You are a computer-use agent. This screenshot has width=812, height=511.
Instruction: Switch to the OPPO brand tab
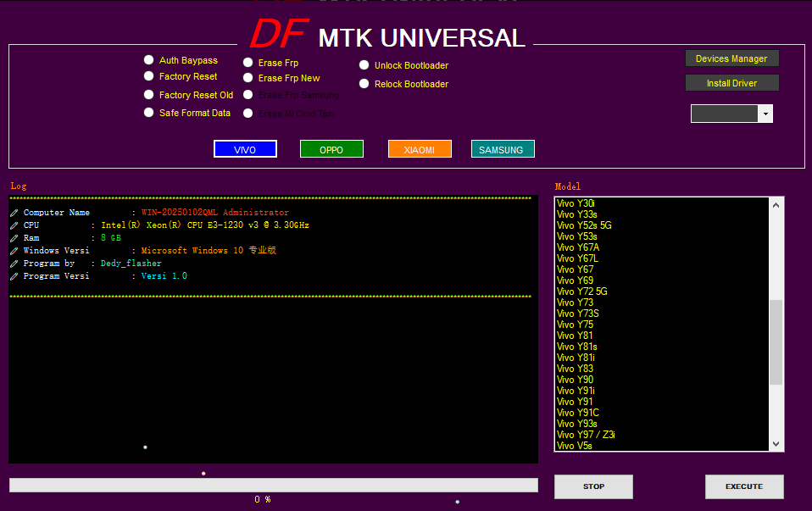pos(331,149)
